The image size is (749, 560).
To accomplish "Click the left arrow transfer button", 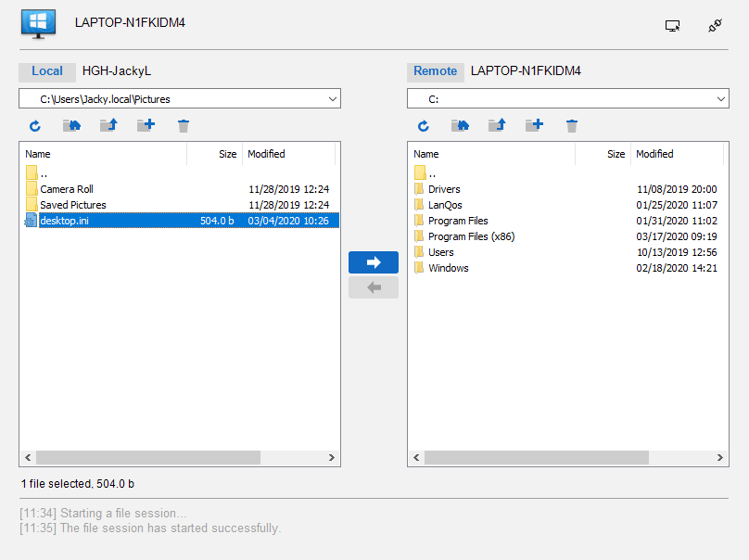I will click(374, 287).
